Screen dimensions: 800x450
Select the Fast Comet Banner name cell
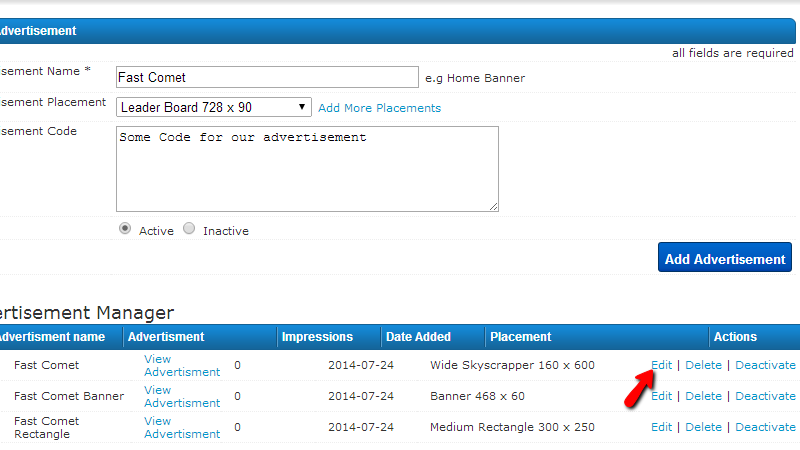69,396
